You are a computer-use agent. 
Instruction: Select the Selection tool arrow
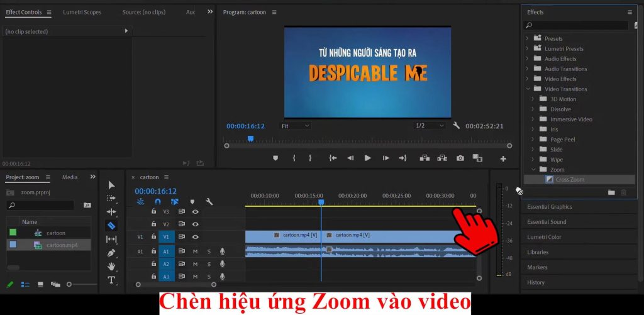click(x=111, y=185)
